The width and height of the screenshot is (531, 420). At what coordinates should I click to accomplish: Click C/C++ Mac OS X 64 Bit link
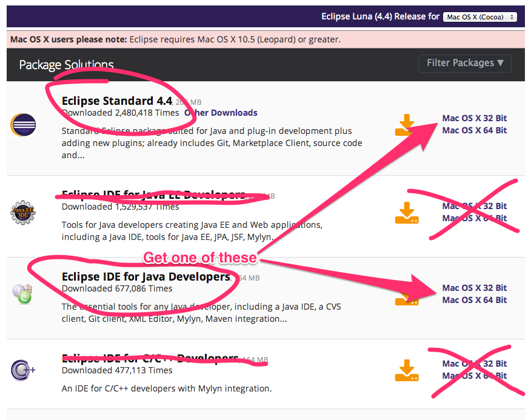474,376
